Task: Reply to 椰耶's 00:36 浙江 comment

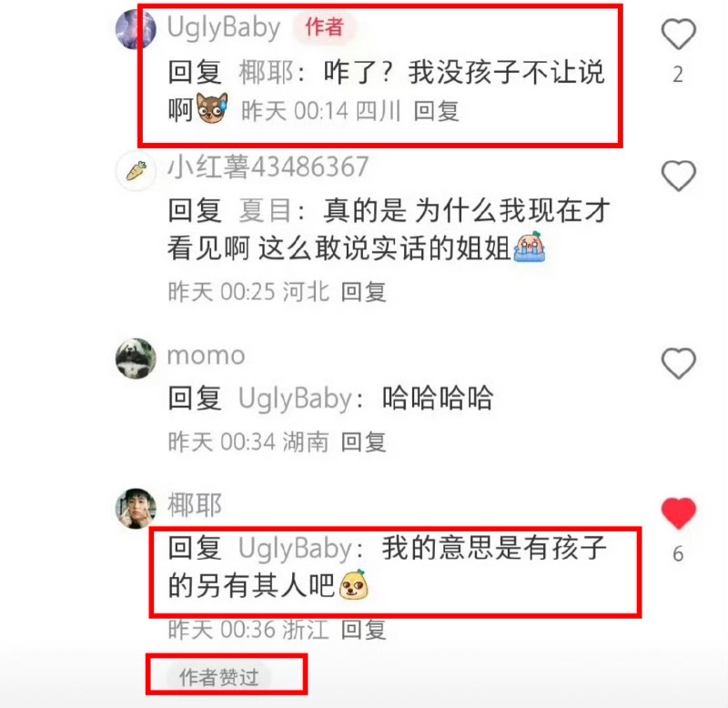Action: point(363,630)
